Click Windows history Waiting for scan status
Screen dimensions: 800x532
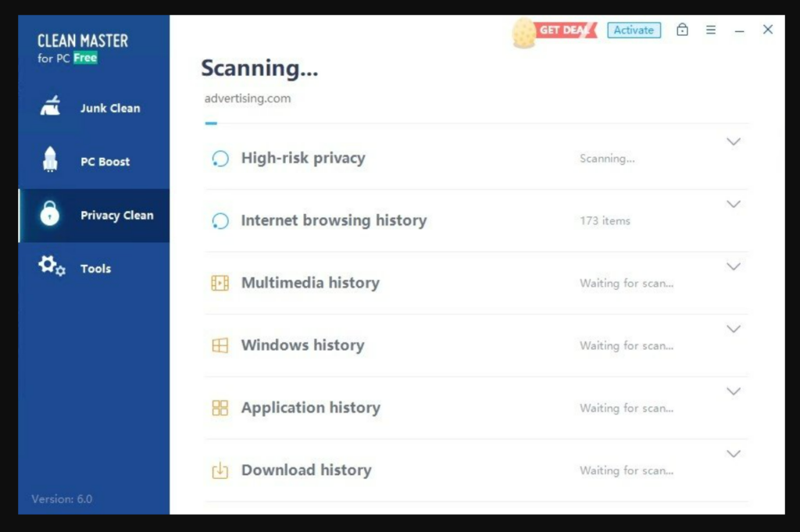(x=627, y=346)
